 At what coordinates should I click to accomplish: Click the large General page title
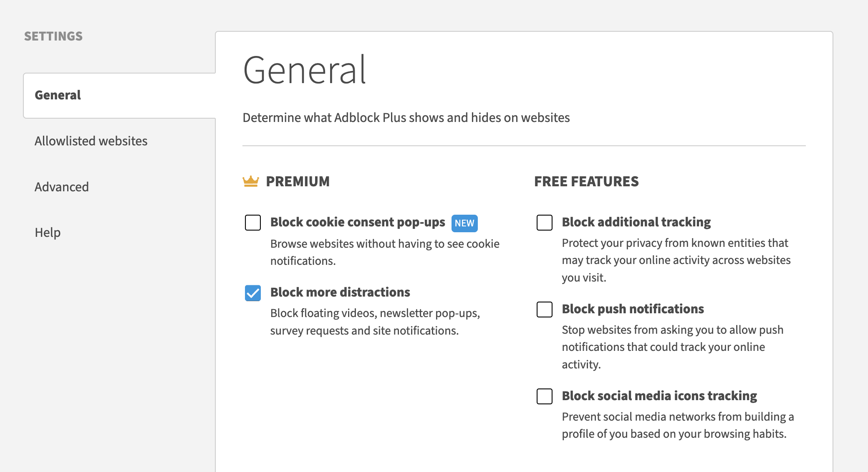click(x=305, y=70)
